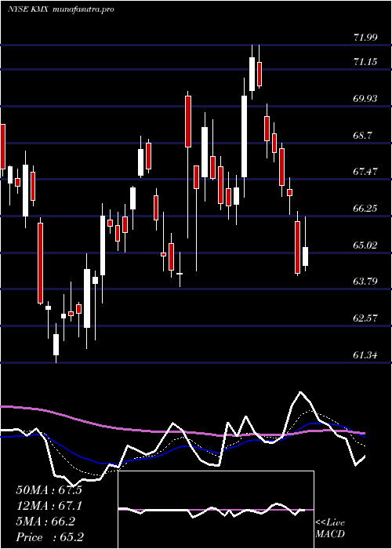Click the tallest white candle reaching 69.93
This screenshot has width=392, height=549.
[x=244, y=136]
